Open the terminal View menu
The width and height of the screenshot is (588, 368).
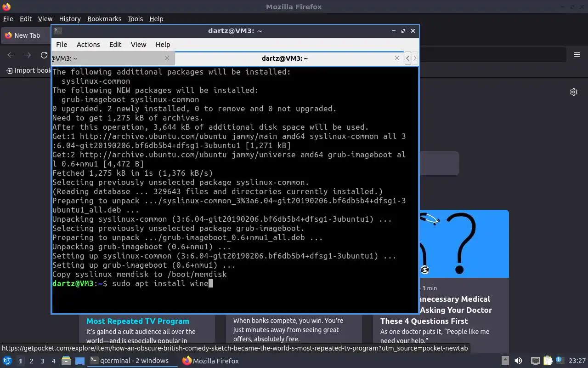click(x=138, y=45)
